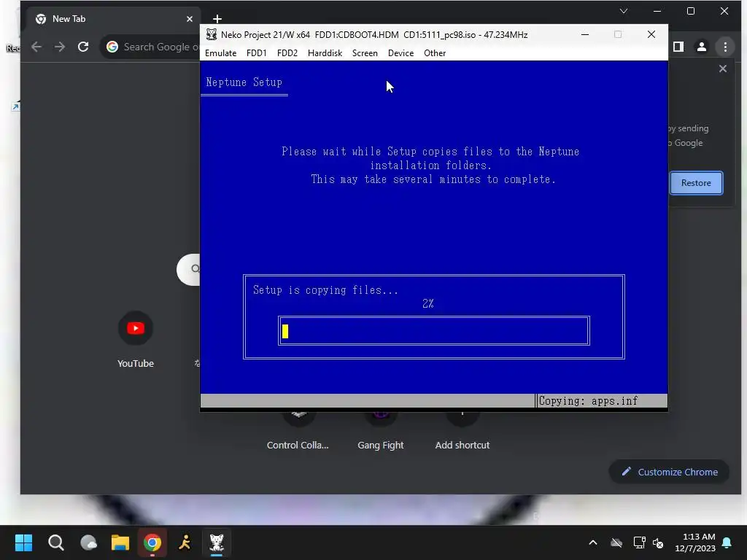Viewport: 747px width, 560px height.
Task: Minimize the Neko Project window
Action: tap(585, 34)
